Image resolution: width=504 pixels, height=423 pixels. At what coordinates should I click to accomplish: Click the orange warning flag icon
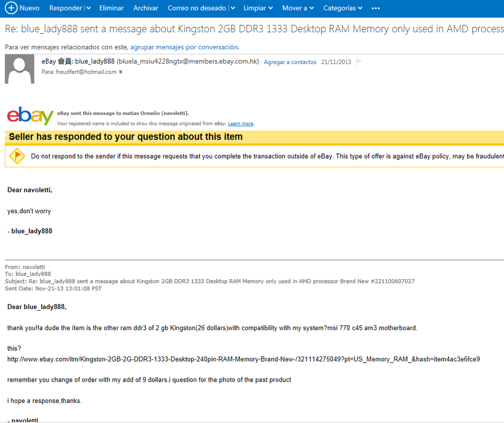(x=17, y=156)
